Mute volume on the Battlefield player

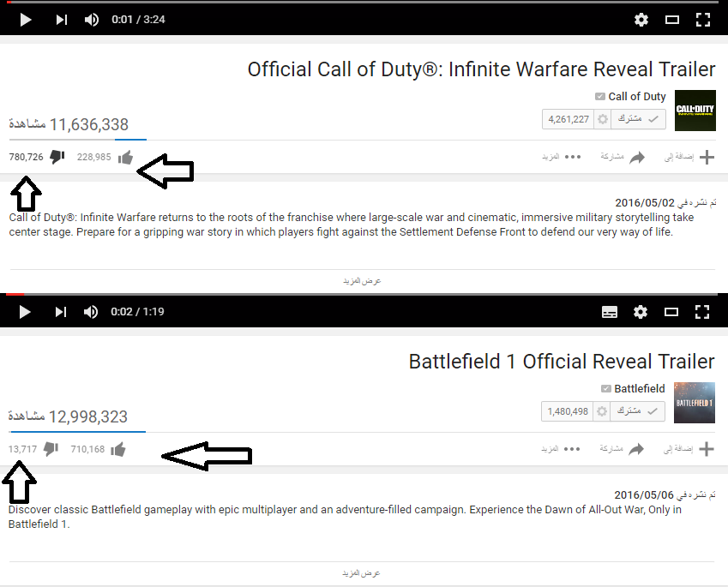click(91, 312)
